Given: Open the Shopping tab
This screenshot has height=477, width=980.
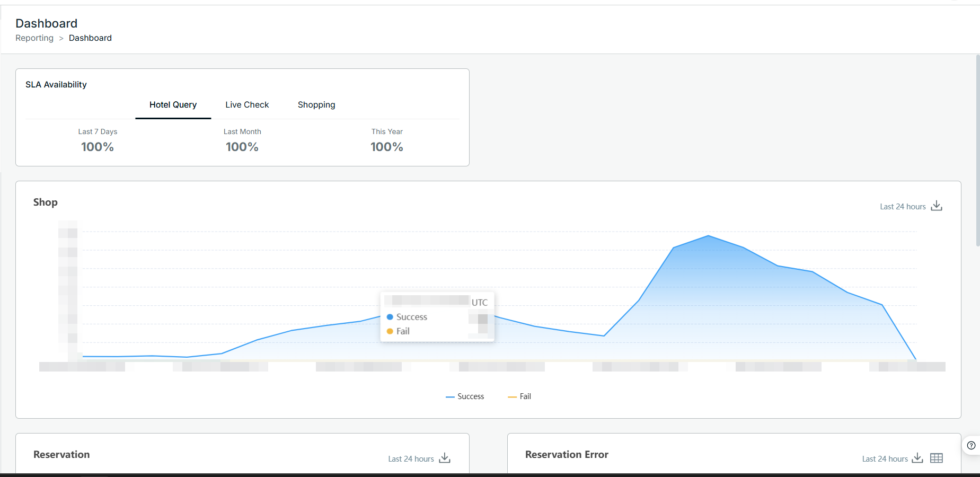Looking at the screenshot, I should click(316, 105).
